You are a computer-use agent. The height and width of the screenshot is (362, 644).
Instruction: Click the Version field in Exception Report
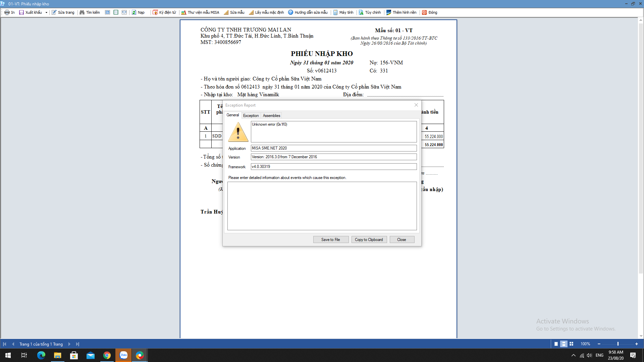pyautogui.click(x=334, y=157)
